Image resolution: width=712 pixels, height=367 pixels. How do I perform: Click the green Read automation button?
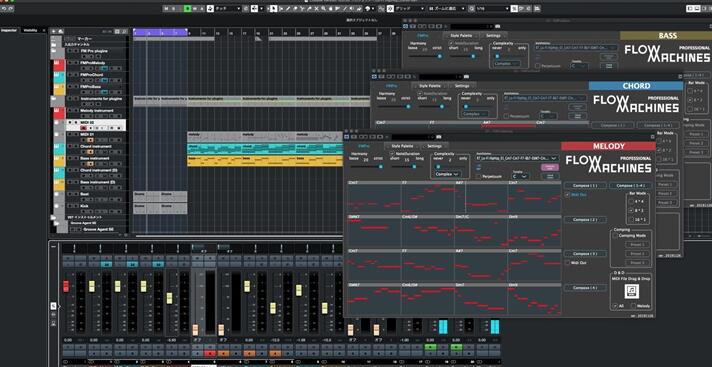tap(188, 9)
